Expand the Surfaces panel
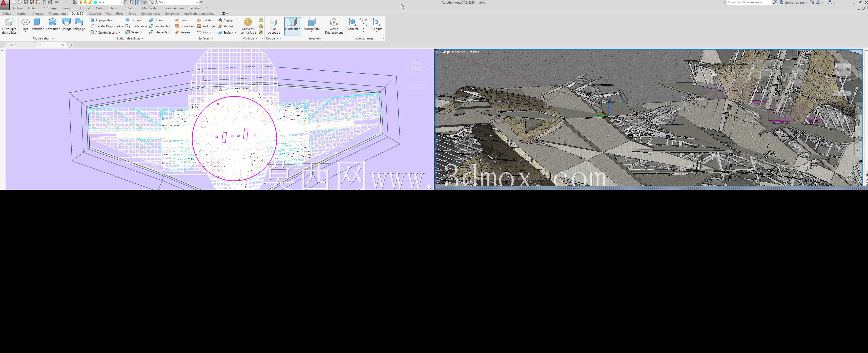The height and width of the screenshot is (353, 868). pyautogui.click(x=205, y=38)
